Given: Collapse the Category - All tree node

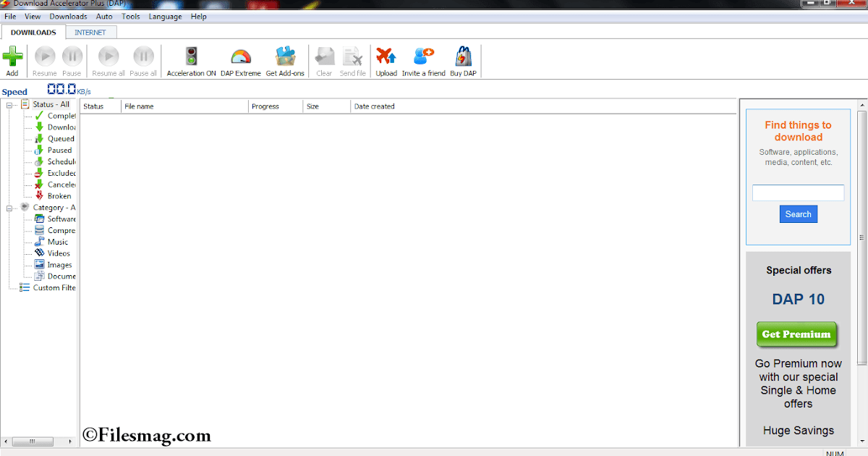Looking at the screenshot, I should (x=10, y=208).
